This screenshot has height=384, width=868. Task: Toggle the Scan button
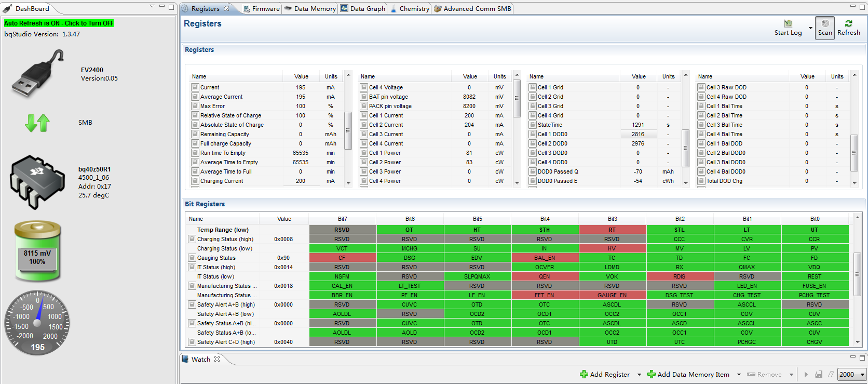coord(825,28)
